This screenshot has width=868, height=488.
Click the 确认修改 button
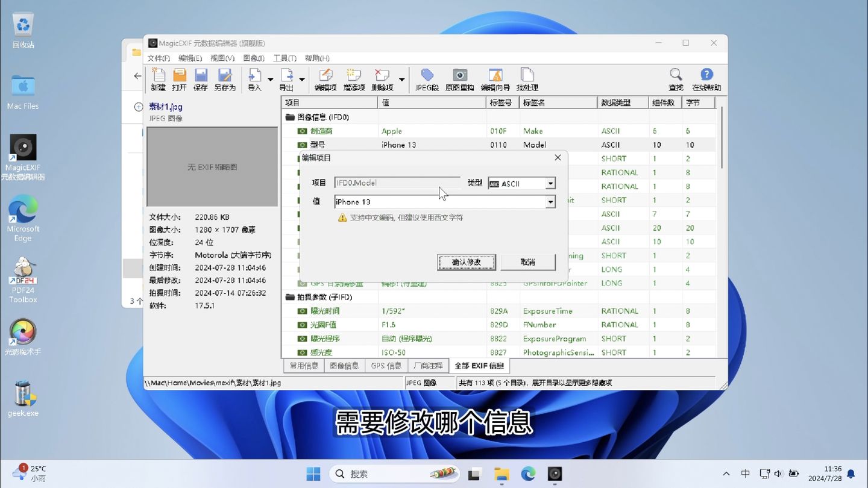tap(467, 262)
